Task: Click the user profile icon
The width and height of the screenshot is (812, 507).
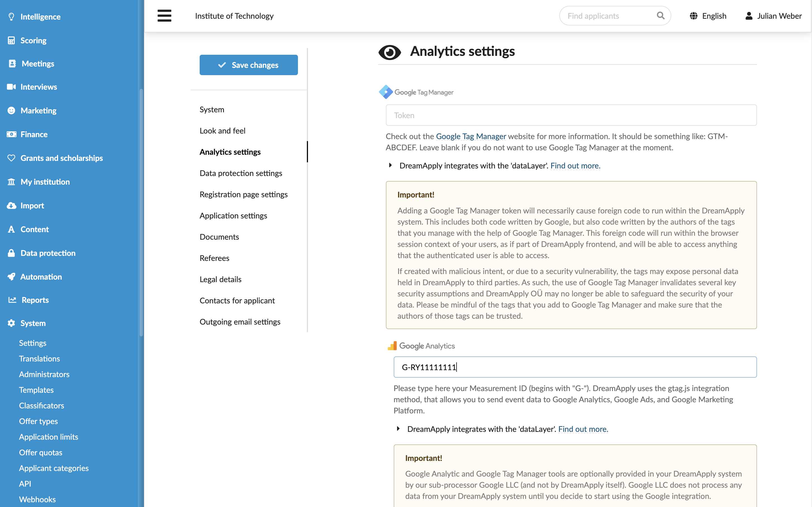Action: click(749, 16)
